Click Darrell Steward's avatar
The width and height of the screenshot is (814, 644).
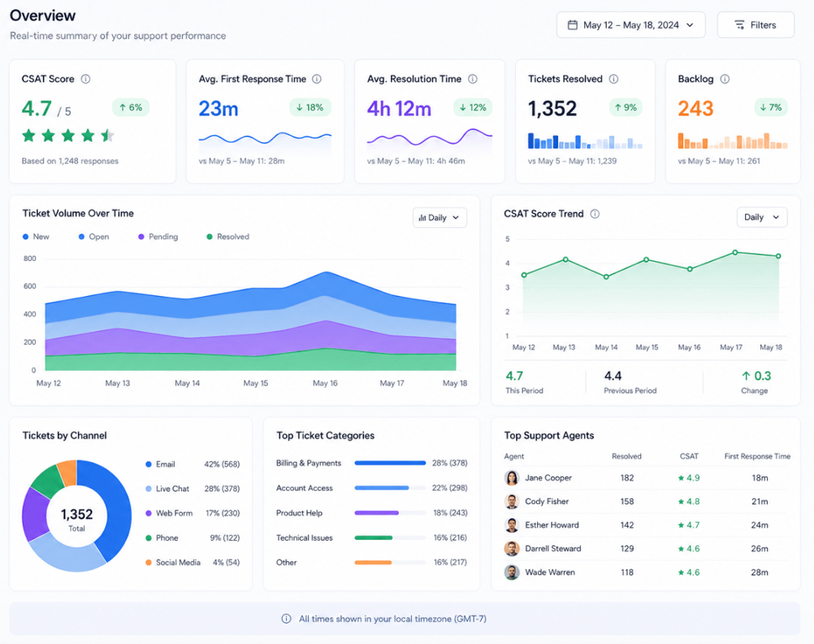tap(512, 548)
